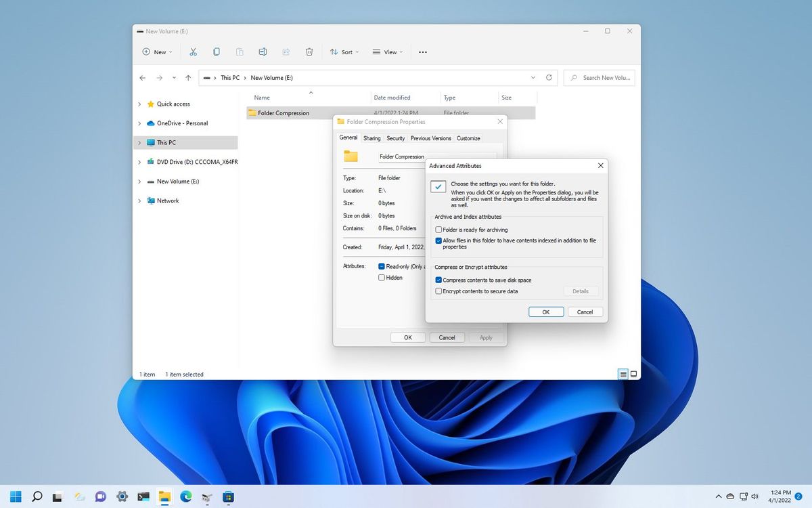The width and height of the screenshot is (812, 508).
Task: Select the Cut icon in the toolbar
Action: pyautogui.click(x=193, y=51)
